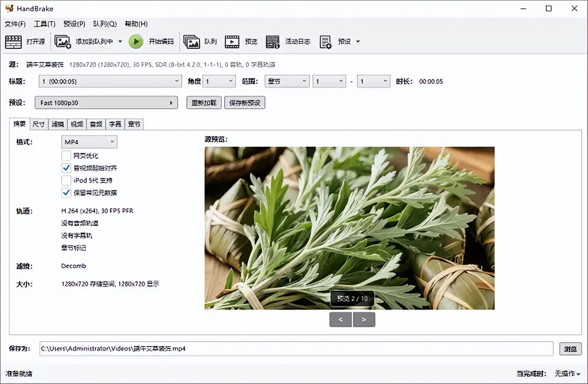The image size is (588, 384).
Task: Enable iPod 5代 支持 option
Action: (66, 180)
